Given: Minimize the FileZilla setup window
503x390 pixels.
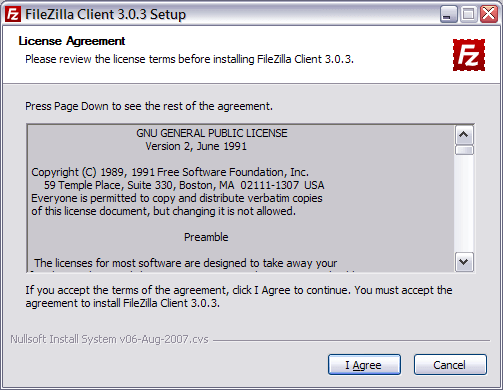Looking at the screenshot, I should [x=448, y=14].
